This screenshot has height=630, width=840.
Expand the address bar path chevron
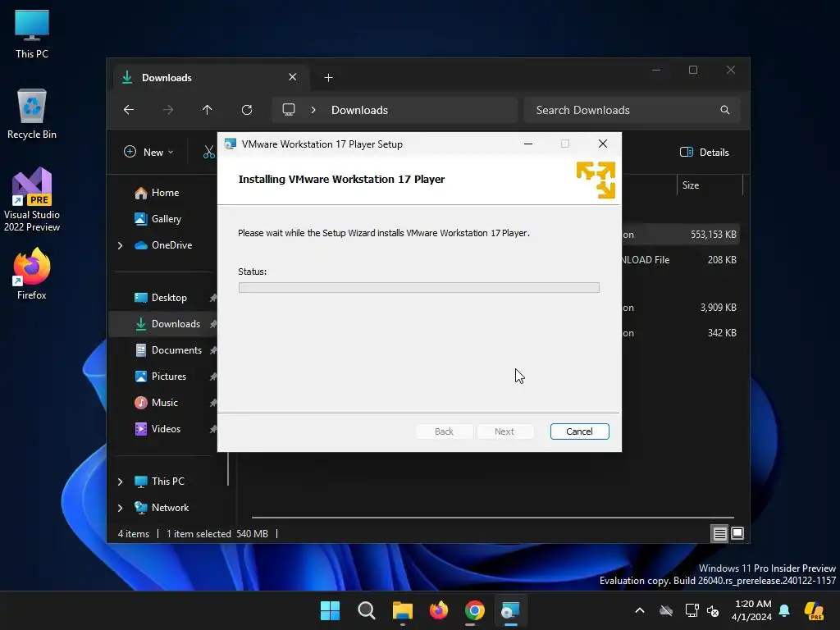(313, 110)
